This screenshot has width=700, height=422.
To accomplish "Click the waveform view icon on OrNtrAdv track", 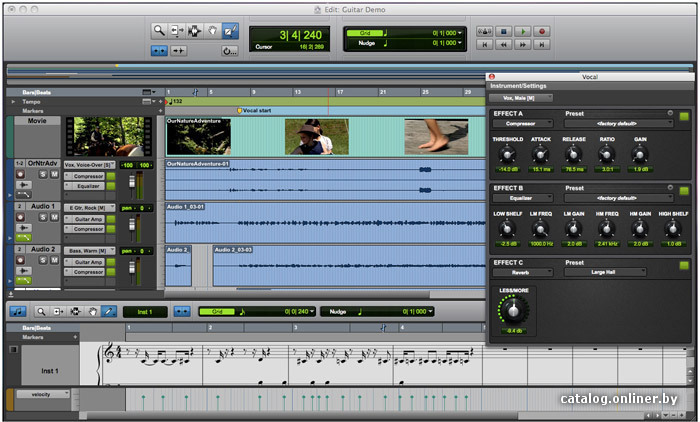I will [x=23, y=184].
